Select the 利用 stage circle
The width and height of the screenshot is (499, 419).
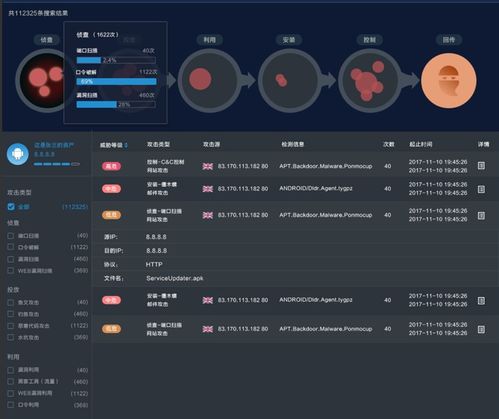click(x=209, y=81)
